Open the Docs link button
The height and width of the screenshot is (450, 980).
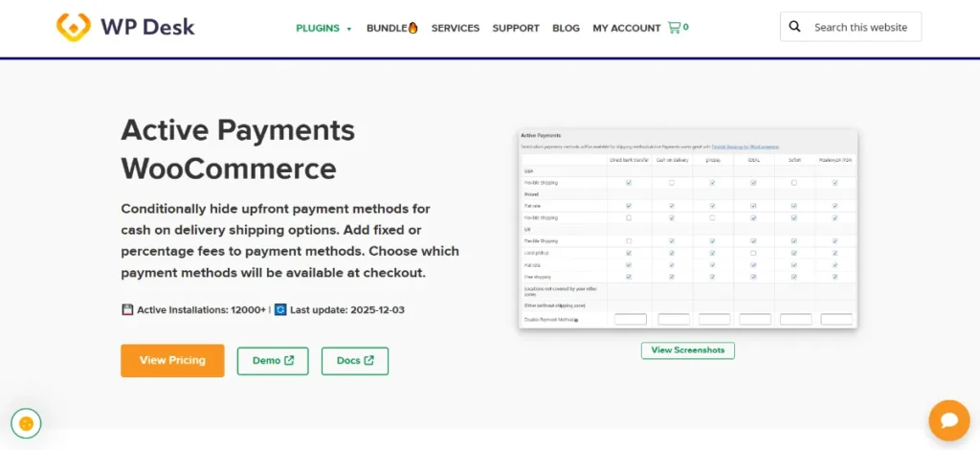click(355, 361)
